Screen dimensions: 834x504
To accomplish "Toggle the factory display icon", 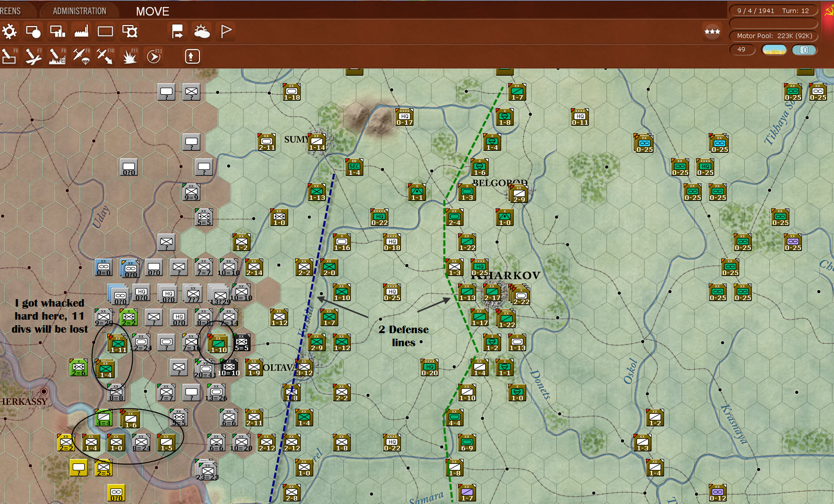I will (81, 32).
